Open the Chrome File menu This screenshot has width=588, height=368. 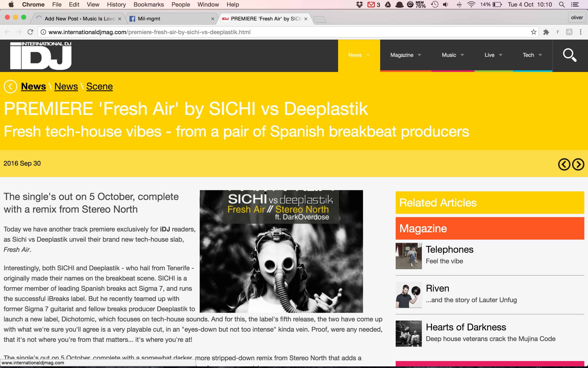coord(57,5)
